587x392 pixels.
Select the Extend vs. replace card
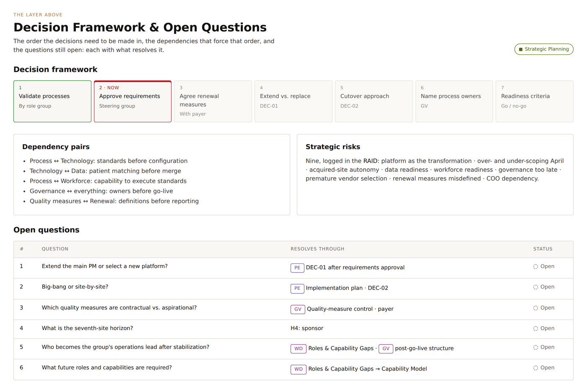pos(293,101)
